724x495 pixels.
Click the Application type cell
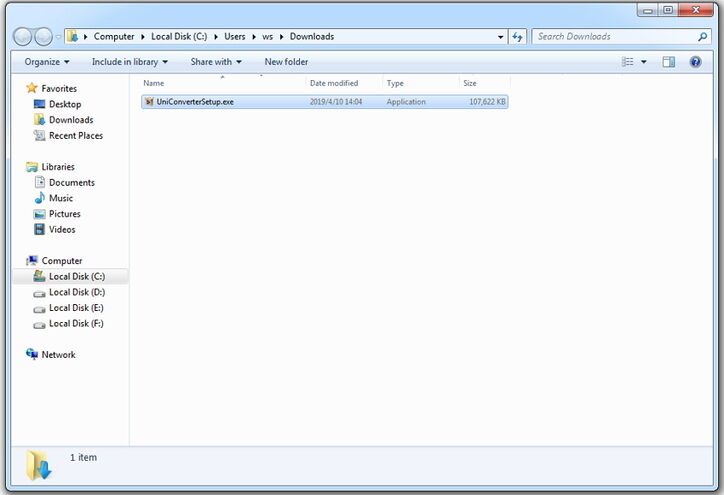406,102
